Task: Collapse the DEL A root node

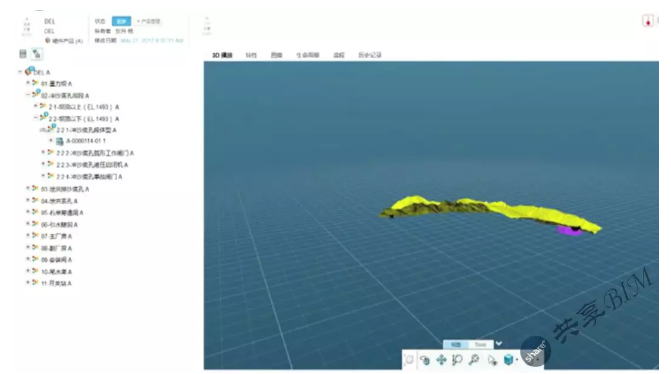Action: [x=20, y=72]
